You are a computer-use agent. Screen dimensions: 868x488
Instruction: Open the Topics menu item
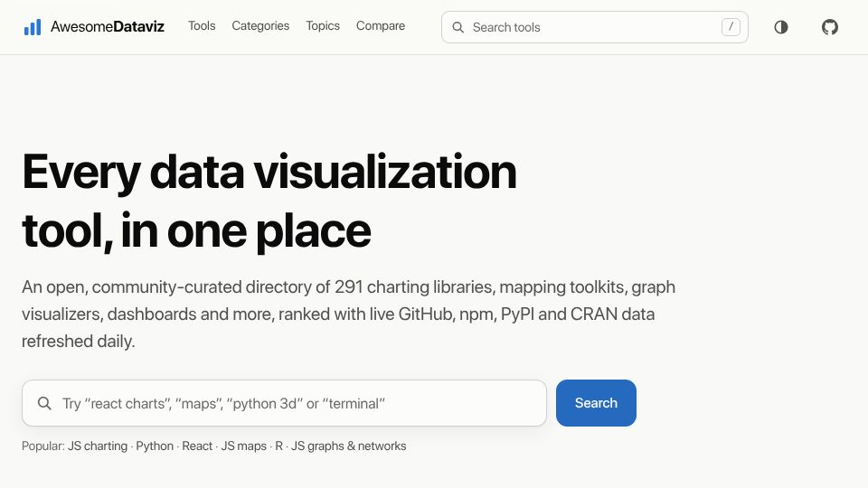(323, 26)
